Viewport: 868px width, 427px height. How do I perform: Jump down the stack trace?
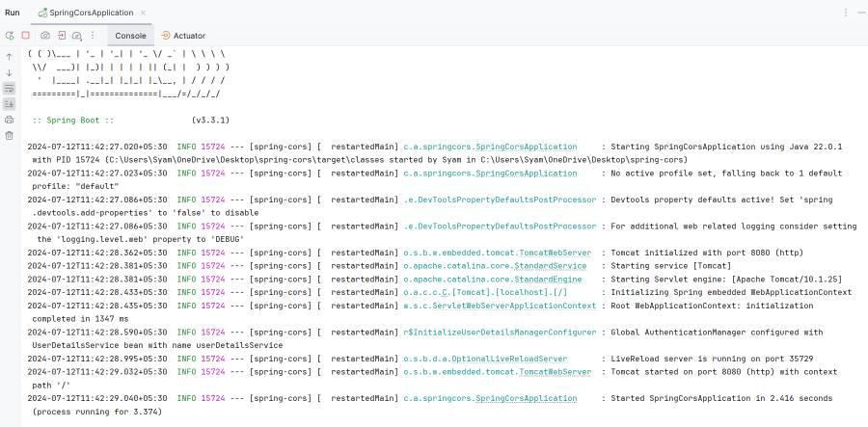[x=10, y=72]
